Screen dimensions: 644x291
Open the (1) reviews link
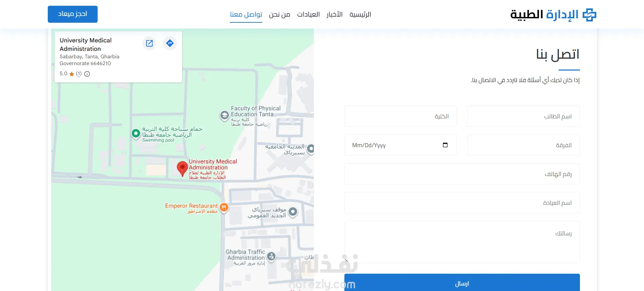[79, 74]
